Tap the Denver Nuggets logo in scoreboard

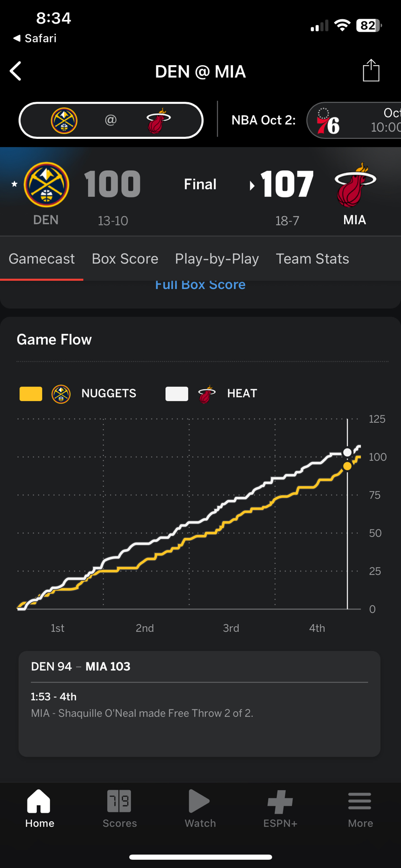[46, 184]
